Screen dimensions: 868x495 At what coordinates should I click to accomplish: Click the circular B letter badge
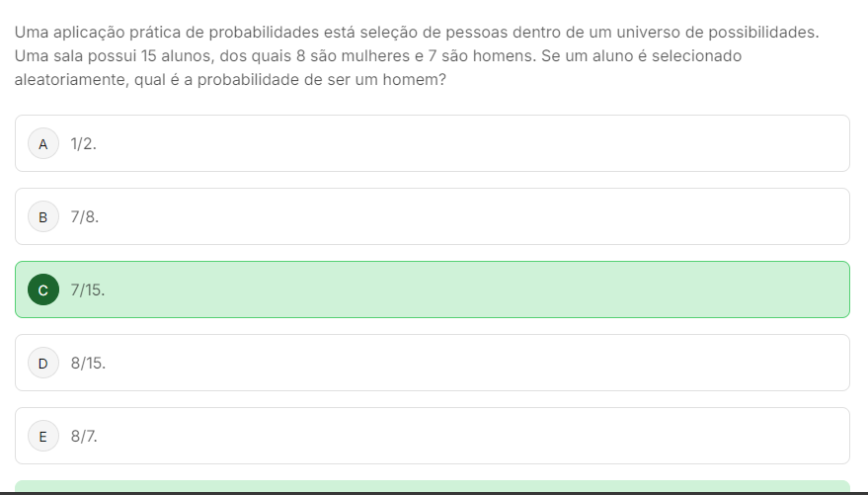click(x=42, y=216)
